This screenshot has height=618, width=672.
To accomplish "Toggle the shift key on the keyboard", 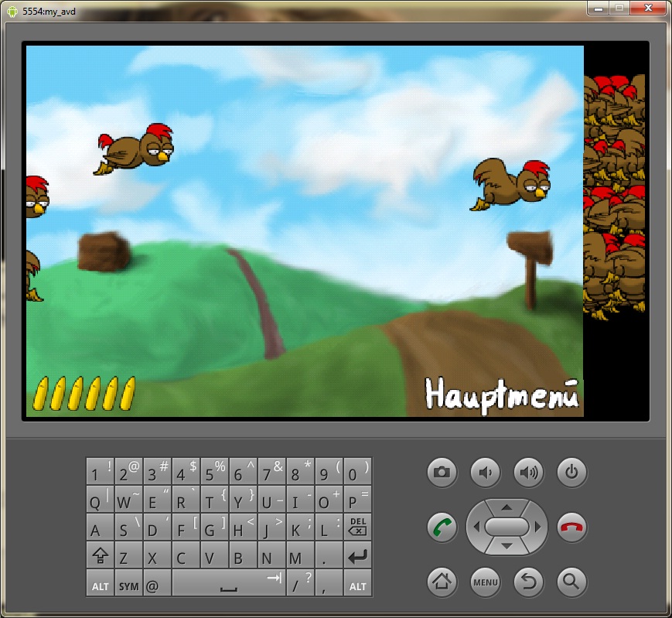I will point(100,555).
